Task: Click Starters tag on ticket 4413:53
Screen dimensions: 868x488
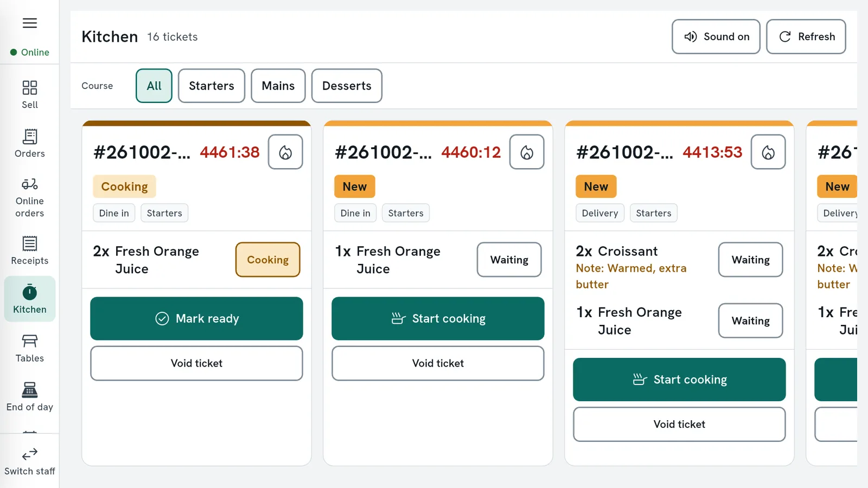Action: coord(654,213)
